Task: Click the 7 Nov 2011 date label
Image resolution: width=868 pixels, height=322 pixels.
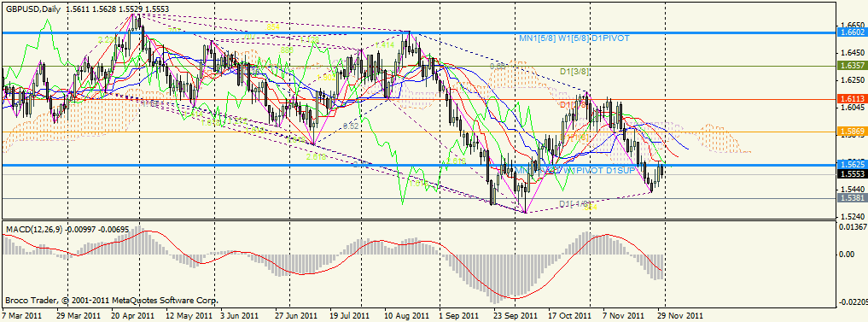Action: [x=623, y=315]
